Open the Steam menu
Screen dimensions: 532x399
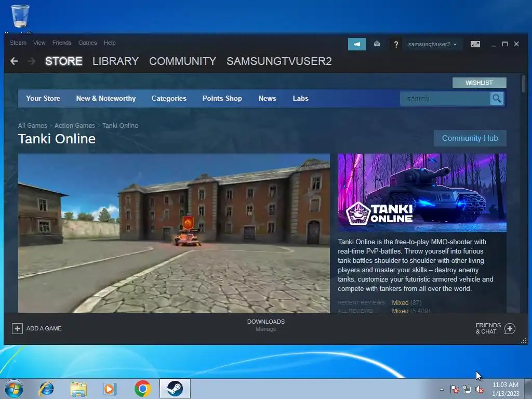[18, 43]
